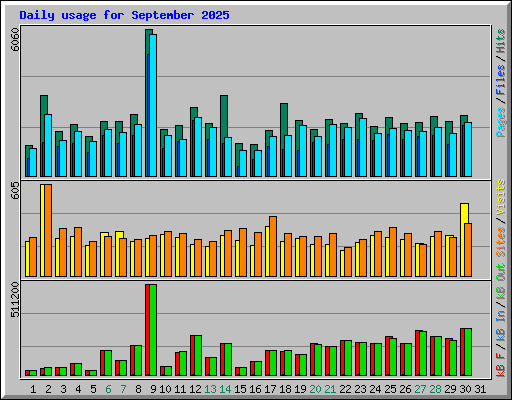The width and height of the screenshot is (512, 400).
Task: Click the 'Sites / Visits' legend text
Action: pyautogui.click(x=501, y=218)
